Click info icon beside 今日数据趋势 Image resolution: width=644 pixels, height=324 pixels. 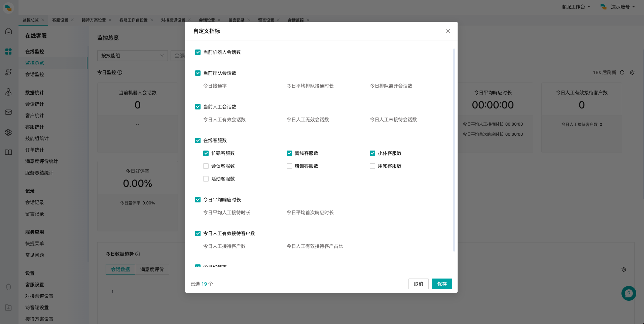(x=138, y=254)
